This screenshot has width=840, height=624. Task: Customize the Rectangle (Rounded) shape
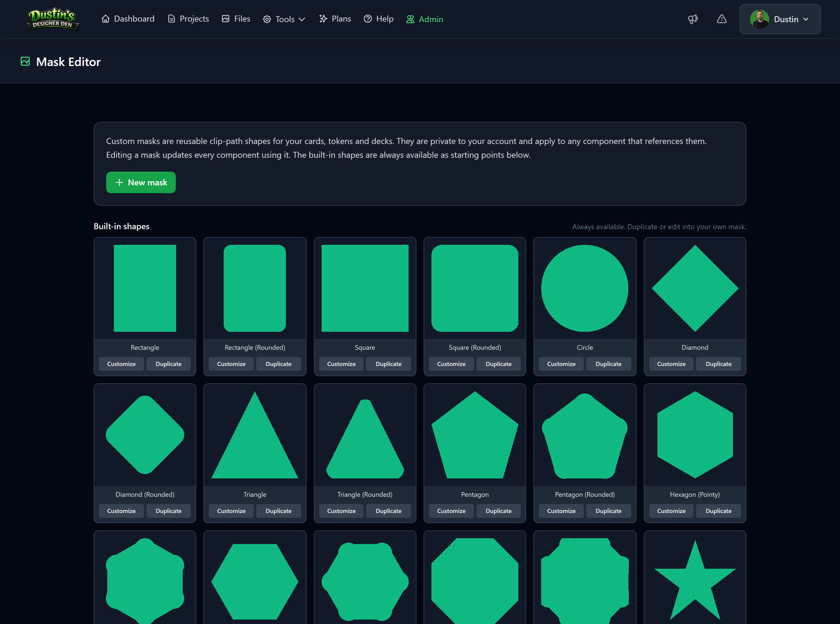pos(231,364)
